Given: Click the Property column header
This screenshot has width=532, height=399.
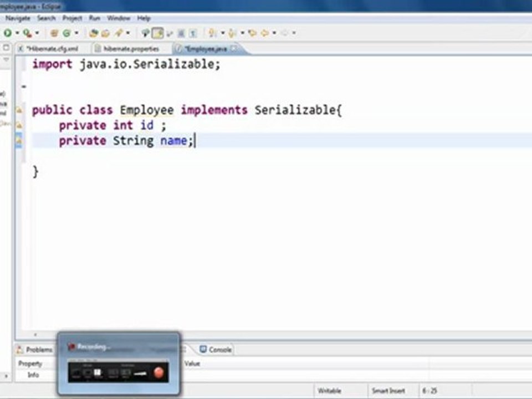Looking at the screenshot, I should 30,364.
